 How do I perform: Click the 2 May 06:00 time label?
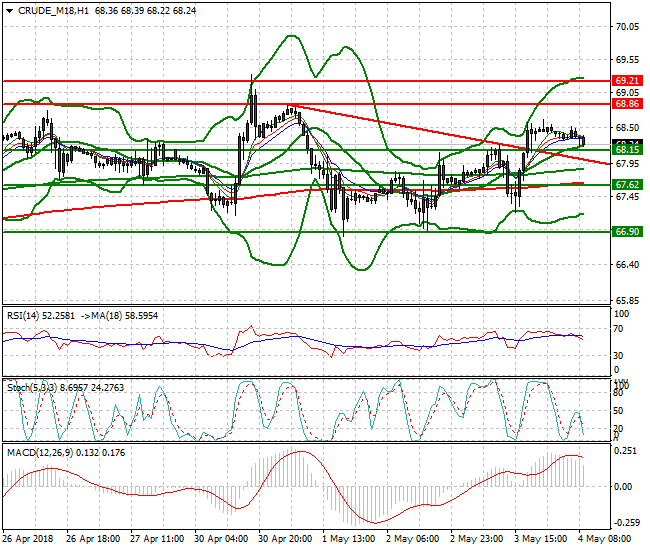pyautogui.click(x=412, y=539)
